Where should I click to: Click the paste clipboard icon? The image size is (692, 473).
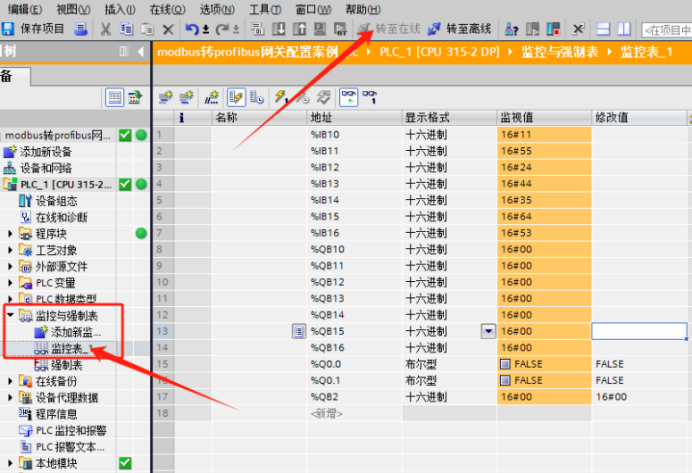(147, 29)
